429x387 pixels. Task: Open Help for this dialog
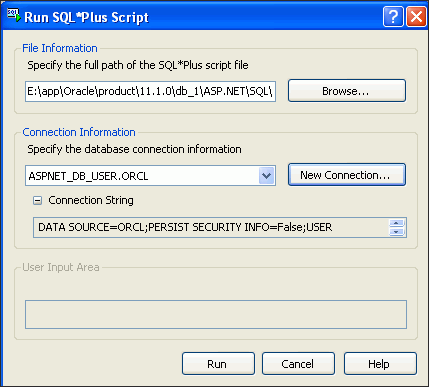[x=380, y=364]
